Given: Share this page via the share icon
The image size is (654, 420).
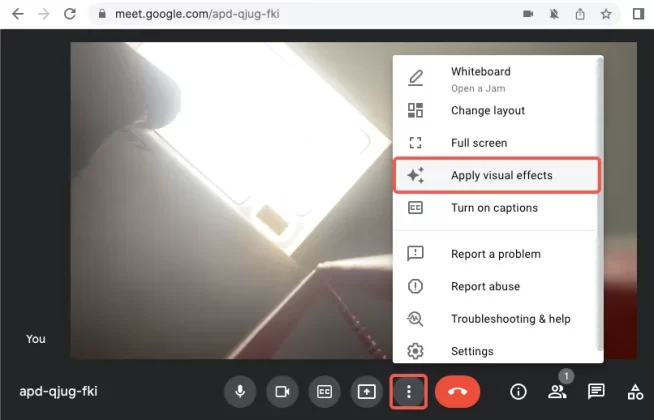Looking at the screenshot, I should coord(580,14).
